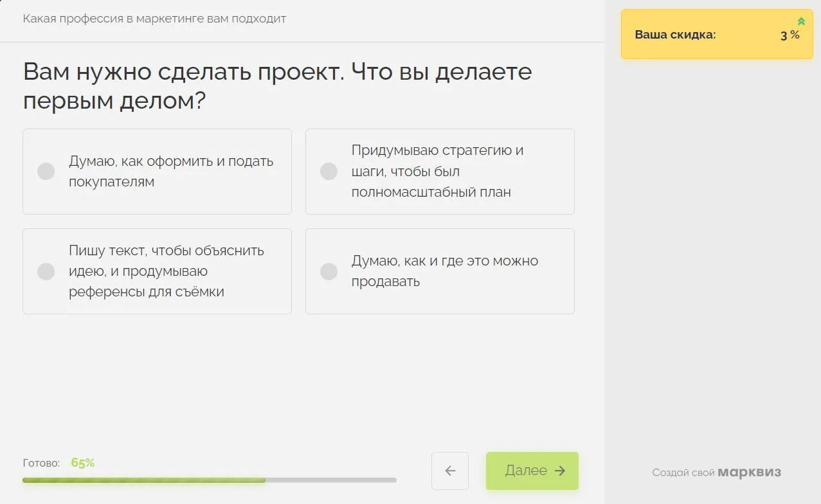Click the 3 % discount value
Viewport: 821px width, 504px height.
tap(789, 35)
